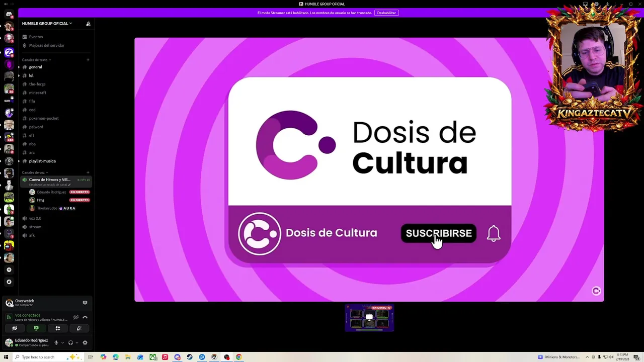Open the blue Z server icon
This screenshot has width=644, height=362.
[9, 52]
